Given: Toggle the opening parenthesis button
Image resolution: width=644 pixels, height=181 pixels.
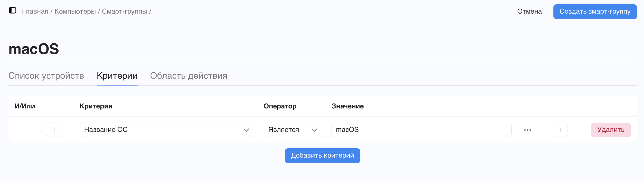Looking at the screenshot, I should point(55,130).
